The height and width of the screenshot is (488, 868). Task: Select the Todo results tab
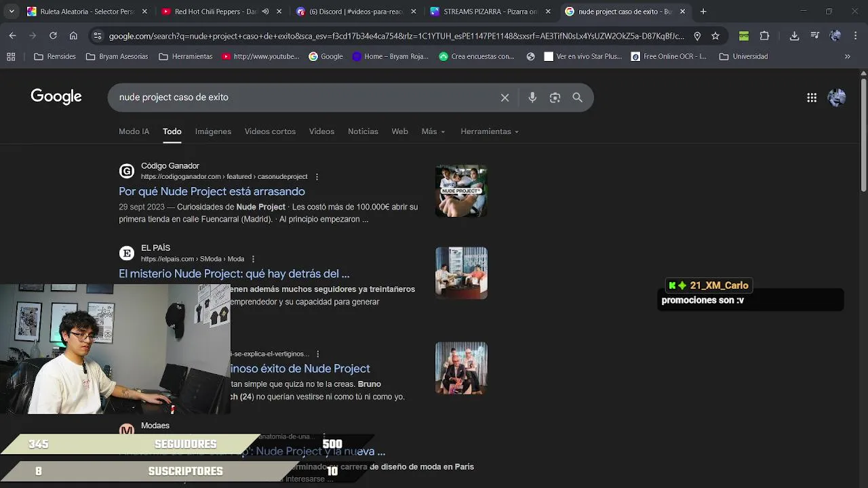click(172, 131)
